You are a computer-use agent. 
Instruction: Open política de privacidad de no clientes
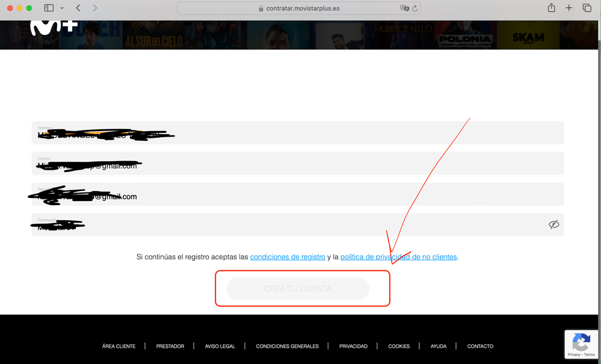click(x=399, y=256)
